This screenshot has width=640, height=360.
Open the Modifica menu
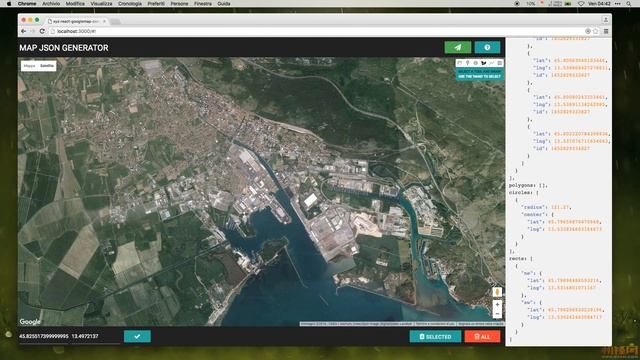click(75, 3)
